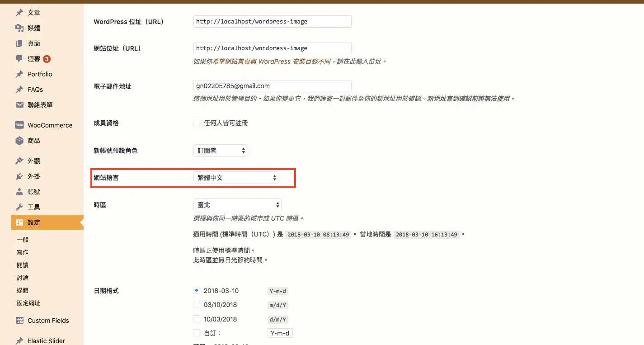Viewport: 644px width, 345px height.
Task: Open the 寫作 settings submenu
Action: coord(23,252)
